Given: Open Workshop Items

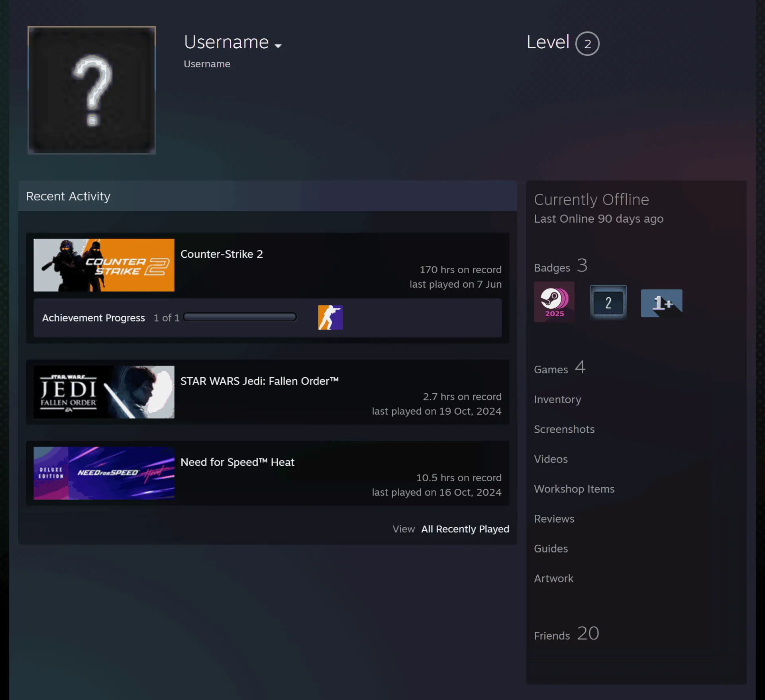Looking at the screenshot, I should [574, 489].
